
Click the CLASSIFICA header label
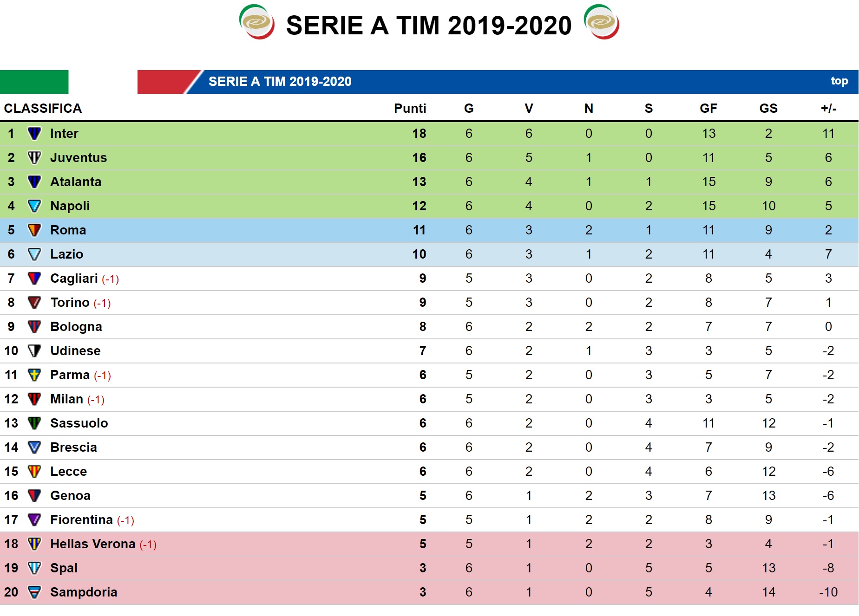43,109
